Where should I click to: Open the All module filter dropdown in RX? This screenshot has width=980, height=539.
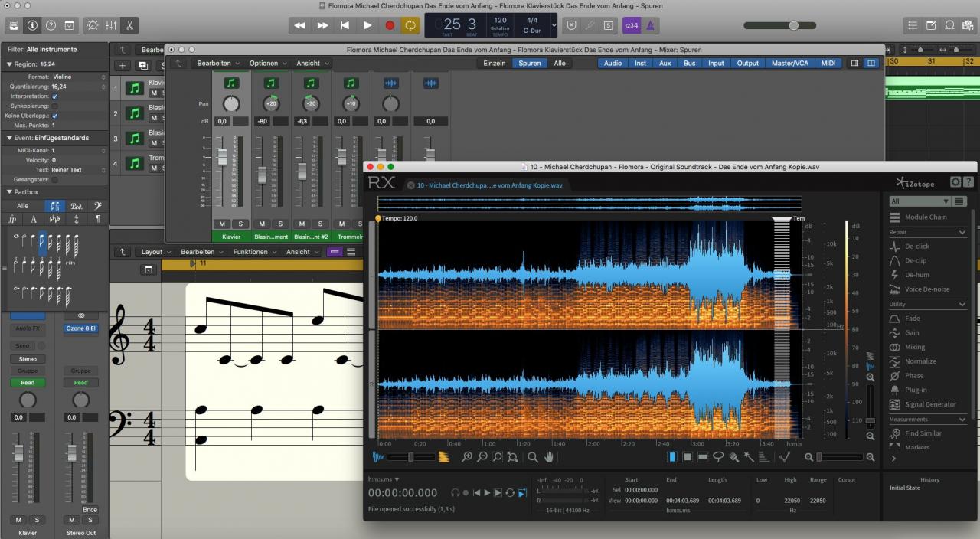(x=919, y=201)
